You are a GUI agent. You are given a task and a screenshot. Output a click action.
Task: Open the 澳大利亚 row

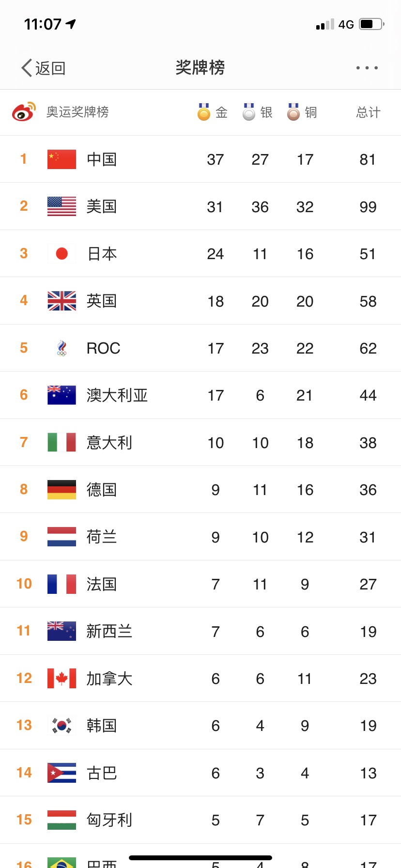tap(200, 395)
